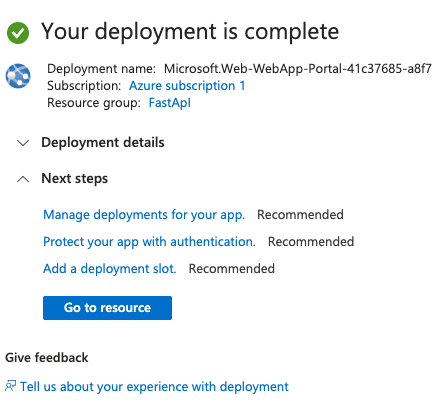
Task: Click the Subscription: label
Action: point(84,86)
